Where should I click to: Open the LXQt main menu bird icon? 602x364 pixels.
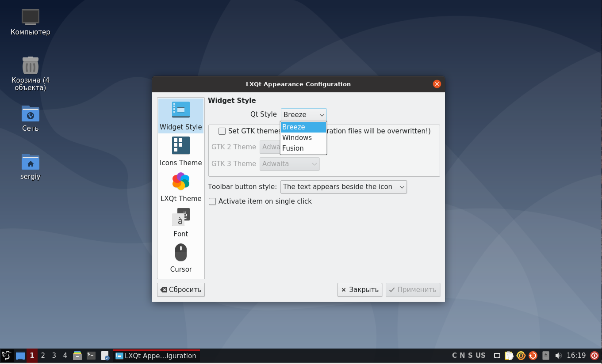pos(6,356)
